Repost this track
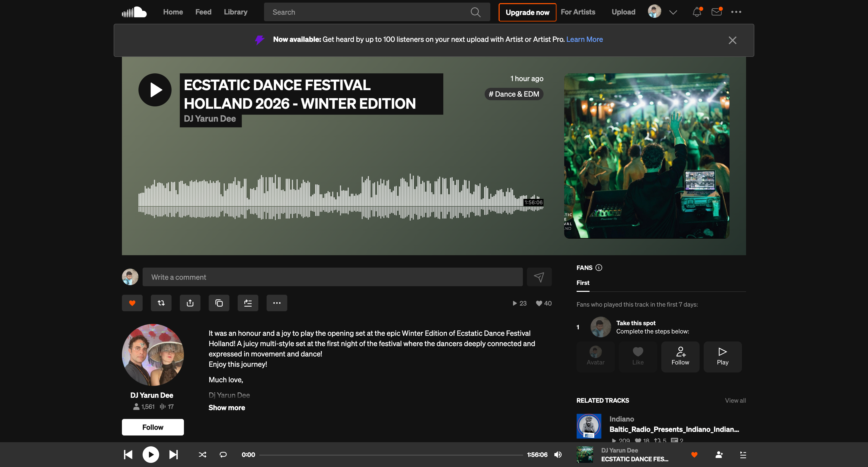Screen dimensions: 868x467 [x=161, y=303]
